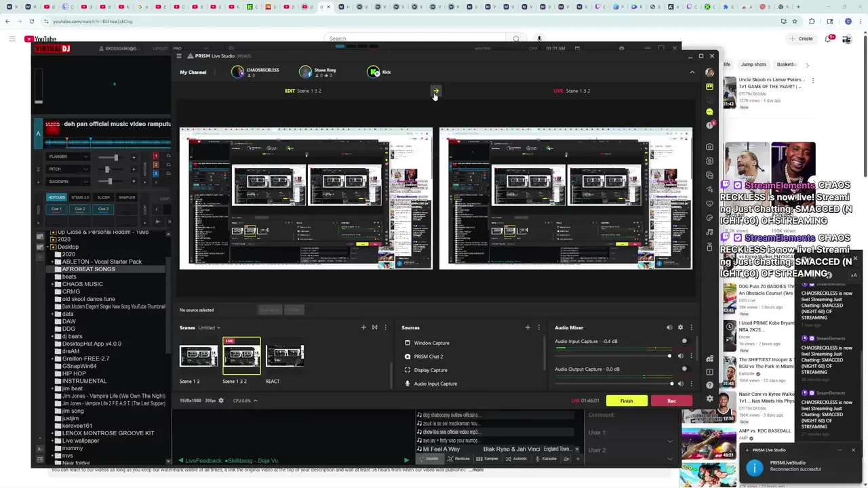Select the Scene 1 3 thumbnail
This screenshot has height=488, width=868.
tap(198, 355)
